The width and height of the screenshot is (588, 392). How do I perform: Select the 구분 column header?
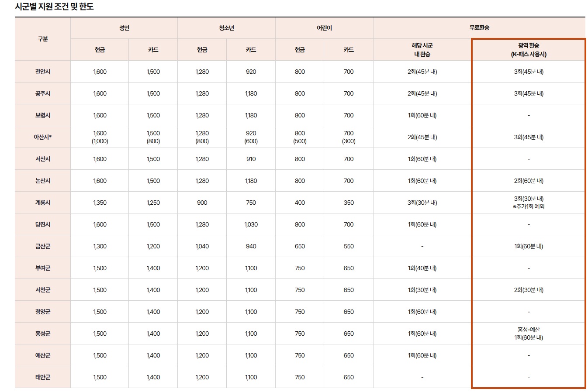43,39
